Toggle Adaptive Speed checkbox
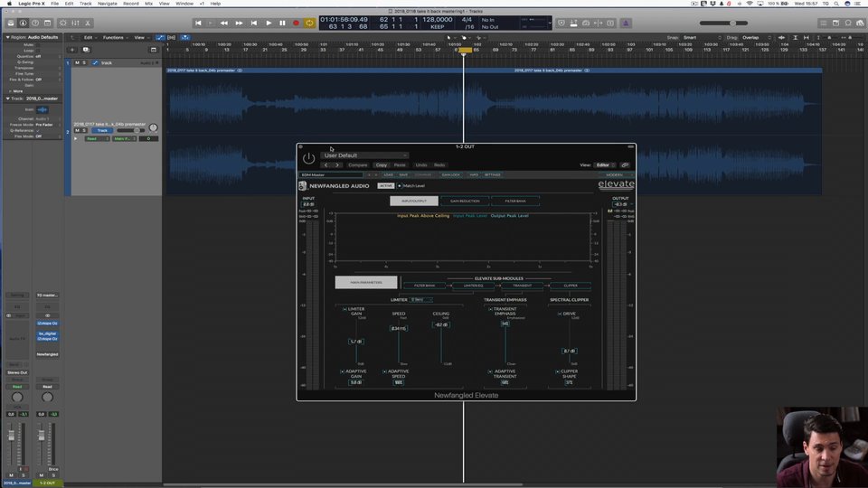 (385, 371)
